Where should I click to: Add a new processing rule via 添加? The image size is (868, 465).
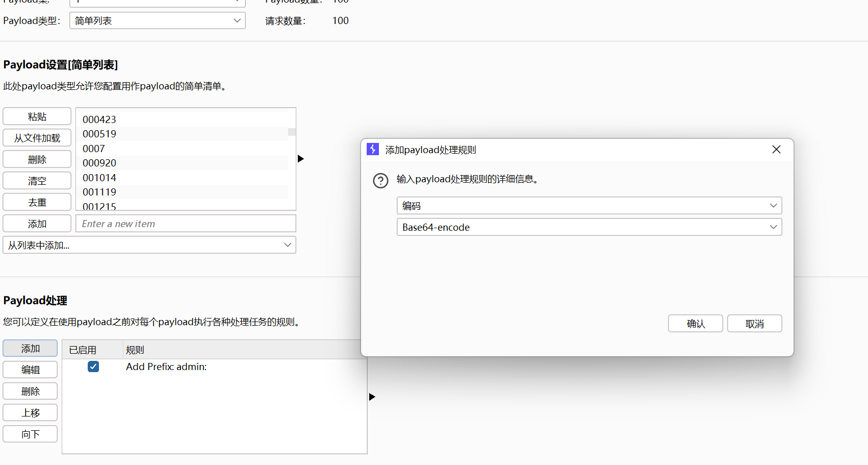point(30,348)
